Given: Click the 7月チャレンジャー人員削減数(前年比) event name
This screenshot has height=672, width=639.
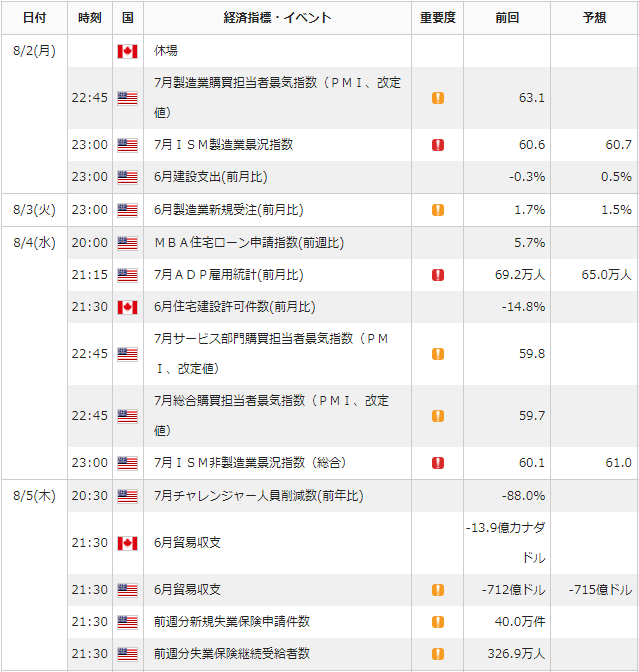Looking at the screenshot, I should (259, 496).
